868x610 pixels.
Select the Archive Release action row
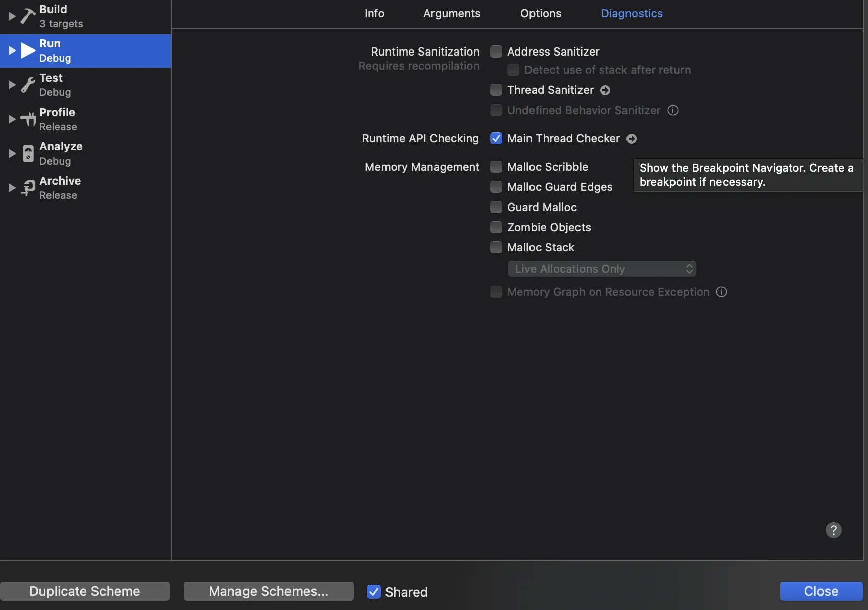coord(85,188)
